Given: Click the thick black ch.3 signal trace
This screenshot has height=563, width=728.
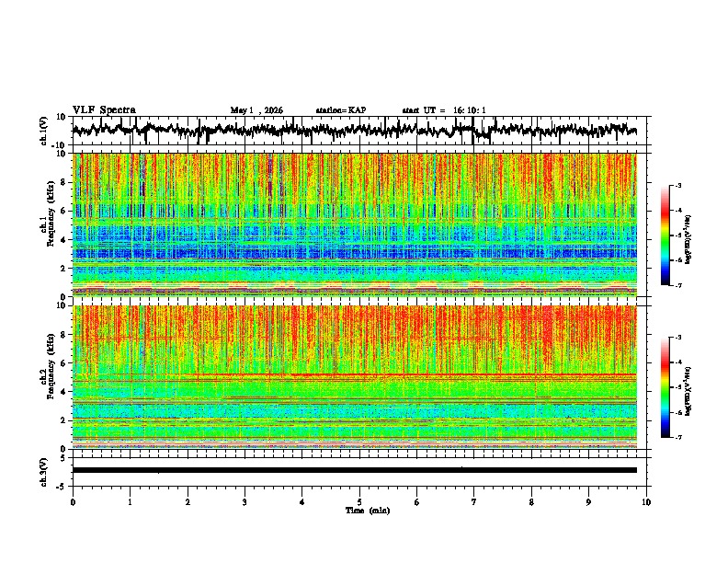Looking at the screenshot, I should click(x=355, y=470).
